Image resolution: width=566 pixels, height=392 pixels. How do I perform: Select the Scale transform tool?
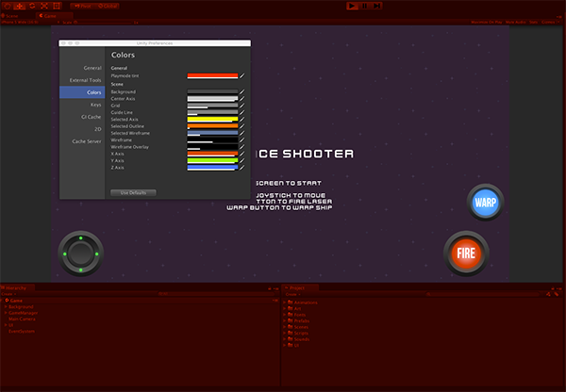44,6
